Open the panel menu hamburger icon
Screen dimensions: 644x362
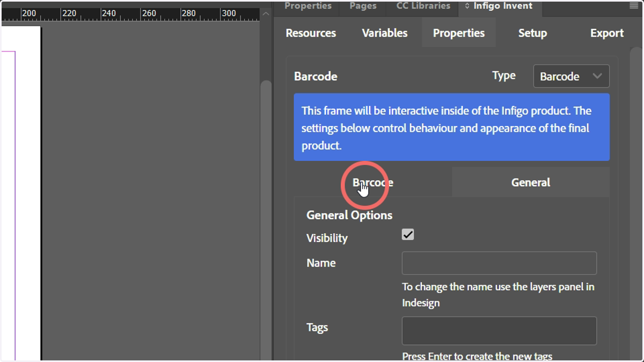(634, 6)
